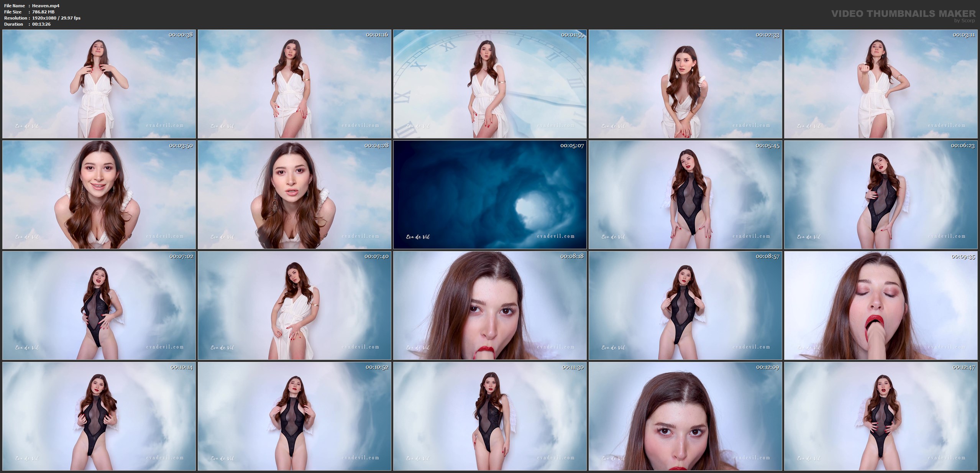Viewport: 980px width, 473px height.
Task: Select the thumbnail marked 00:01:16
Action: 294,84
